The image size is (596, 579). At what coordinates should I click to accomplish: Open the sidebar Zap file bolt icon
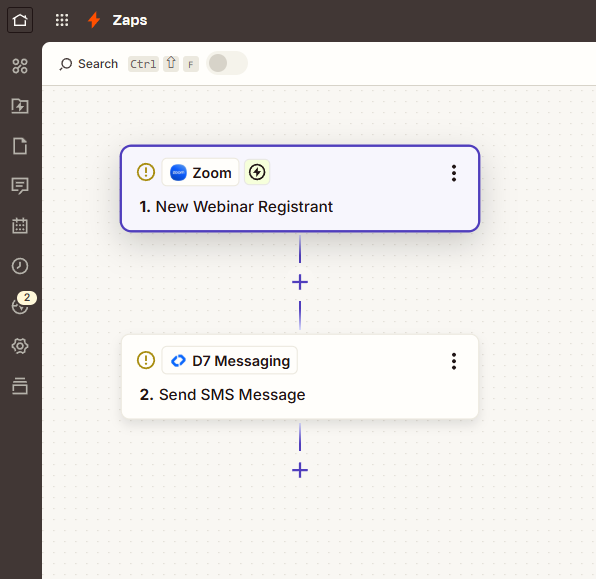pyautogui.click(x=20, y=106)
